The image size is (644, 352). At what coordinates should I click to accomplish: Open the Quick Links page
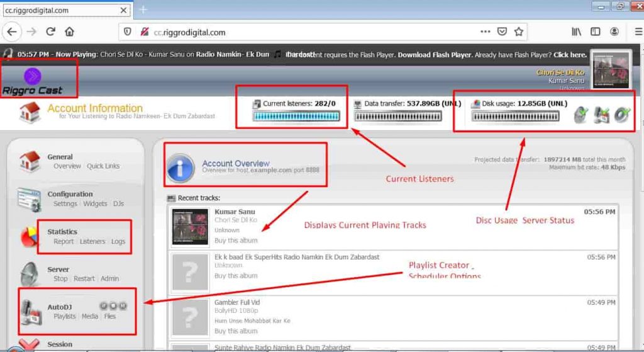[x=103, y=166]
